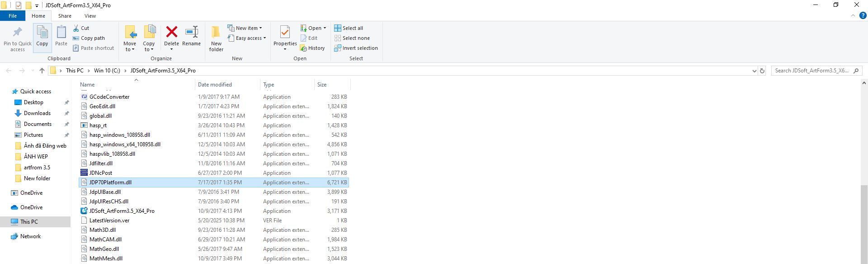Screen dimensions: 868x264
Task: Open the New item dropdown
Action: point(245,28)
